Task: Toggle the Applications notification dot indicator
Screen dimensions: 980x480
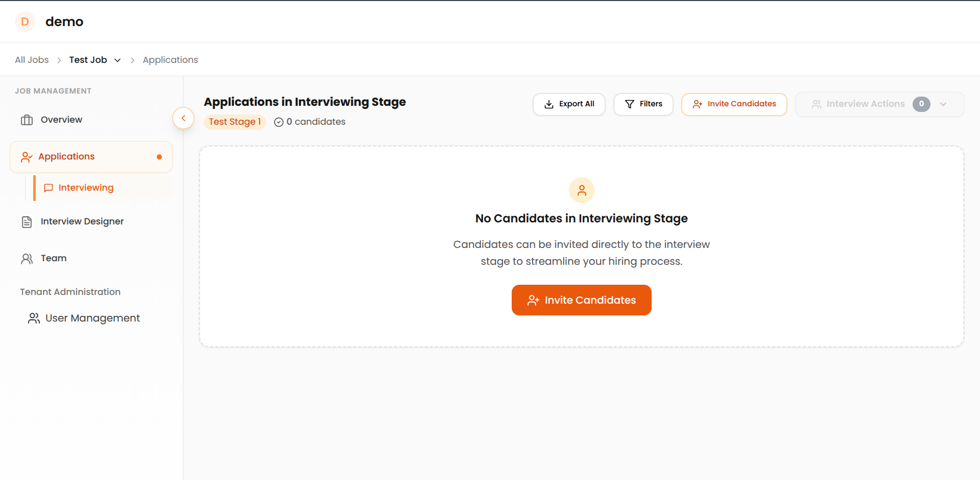Action: (159, 156)
